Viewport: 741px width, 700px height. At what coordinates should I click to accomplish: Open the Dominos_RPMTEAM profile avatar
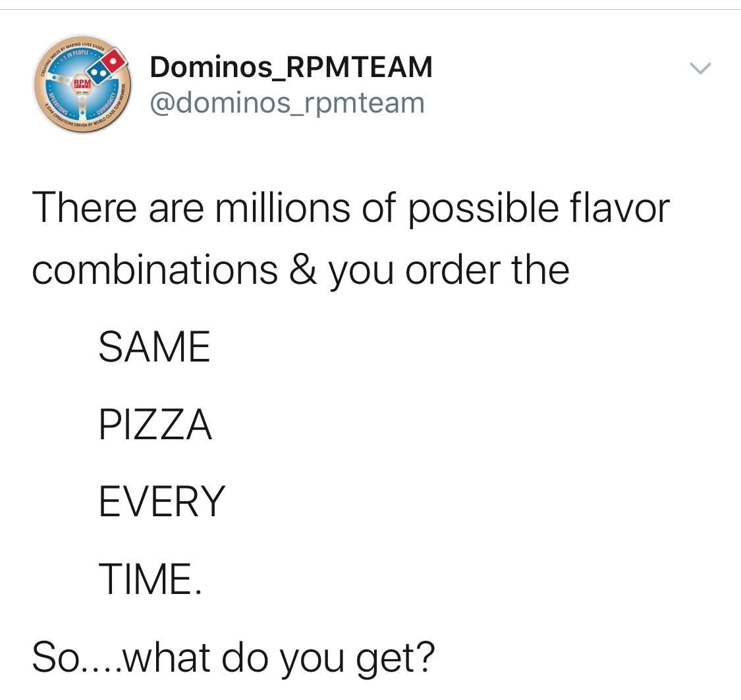(x=82, y=84)
